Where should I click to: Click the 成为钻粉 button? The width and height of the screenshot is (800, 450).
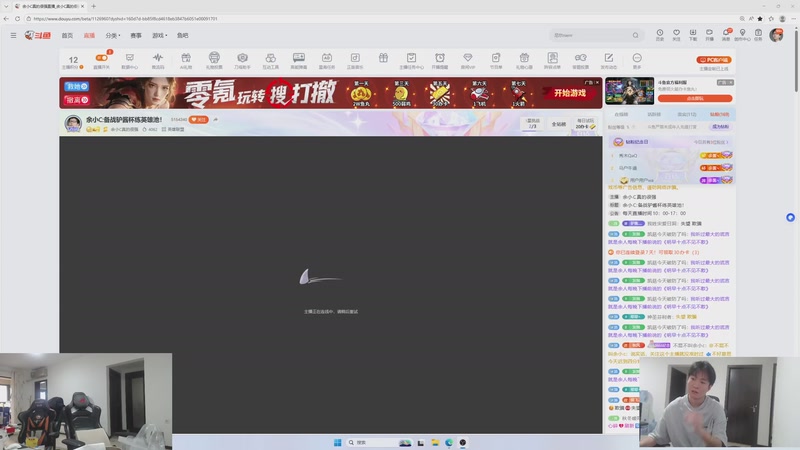[720, 127]
